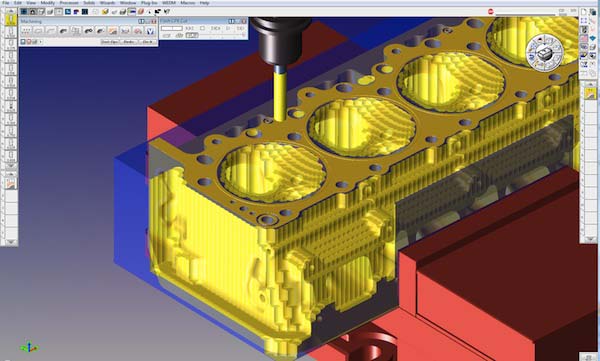Click the red stop button in top bar
The image size is (600, 361).
(x=491, y=11)
